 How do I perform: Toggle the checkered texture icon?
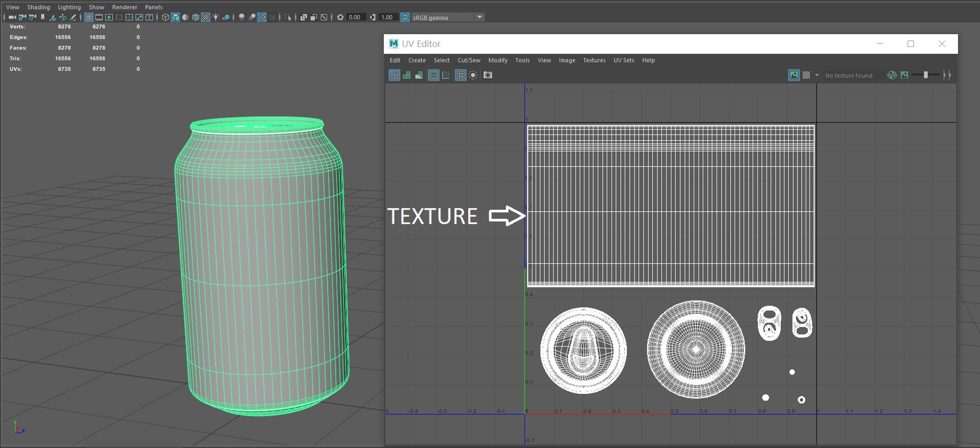[x=806, y=75]
